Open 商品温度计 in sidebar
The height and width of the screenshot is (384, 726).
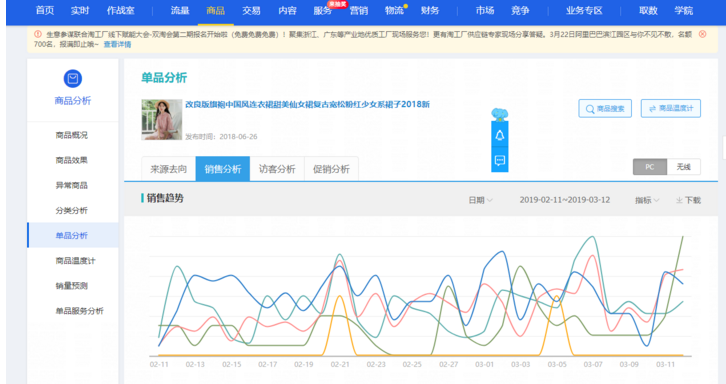[75, 260]
